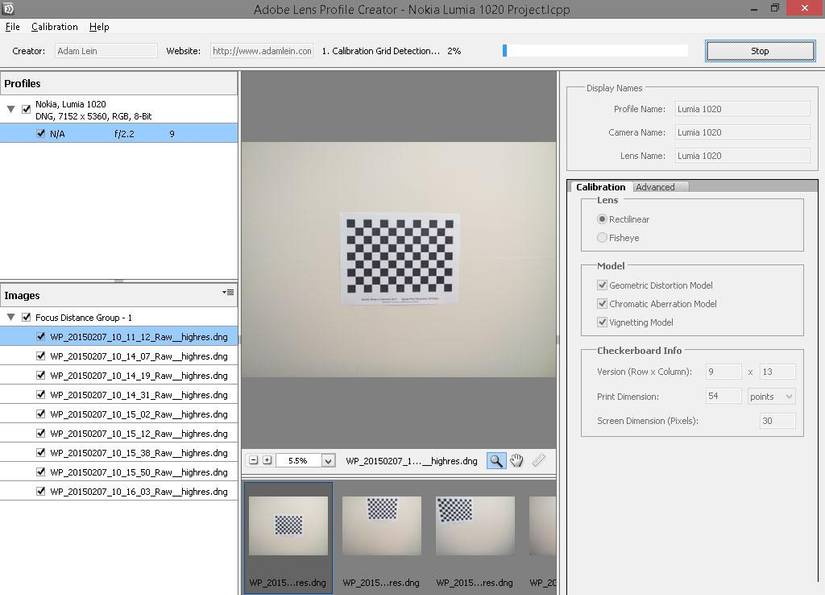Click the Camera Name field
This screenshot has width=825, height=595.
[x=742, y=133]
